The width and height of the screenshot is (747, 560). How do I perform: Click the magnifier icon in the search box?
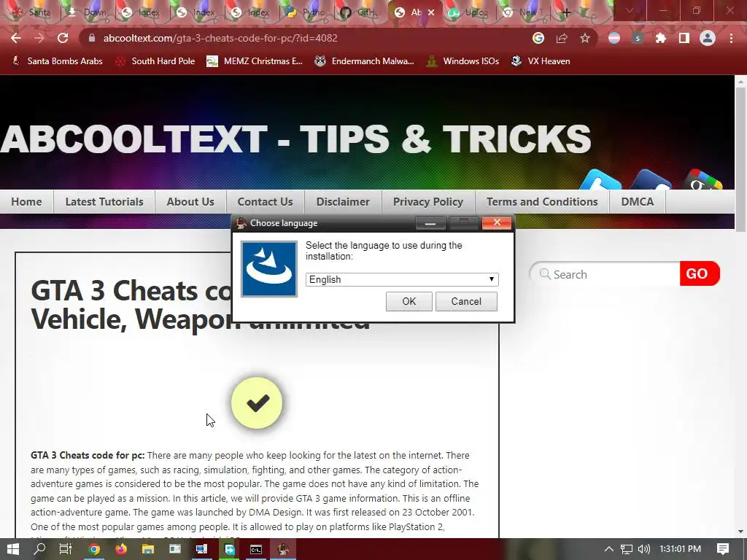544,274
